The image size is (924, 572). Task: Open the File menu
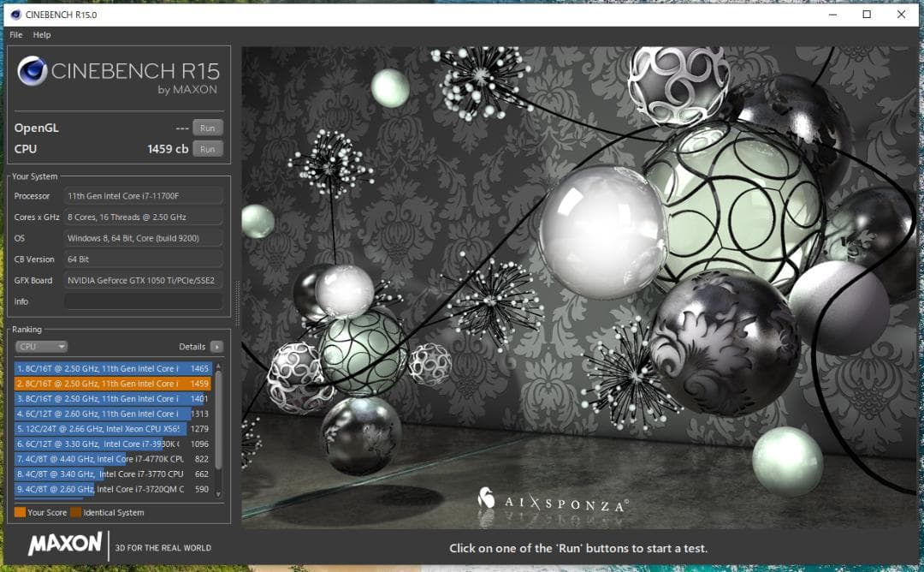(15, 34)
